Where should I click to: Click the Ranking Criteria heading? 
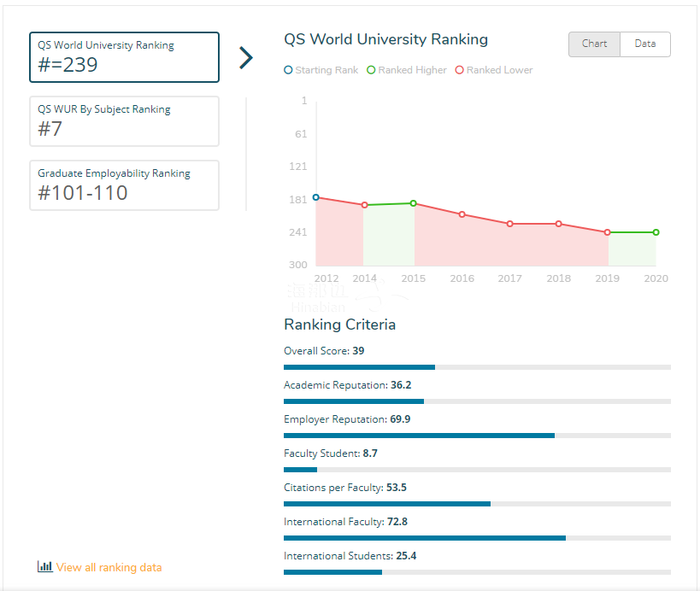coord(339,325)
